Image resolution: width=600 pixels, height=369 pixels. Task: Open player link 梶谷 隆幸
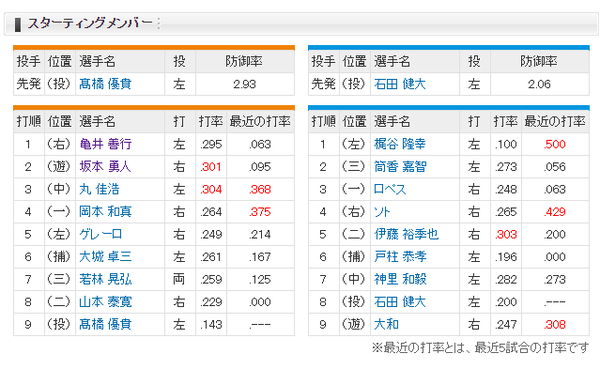[x=400, y=144]
